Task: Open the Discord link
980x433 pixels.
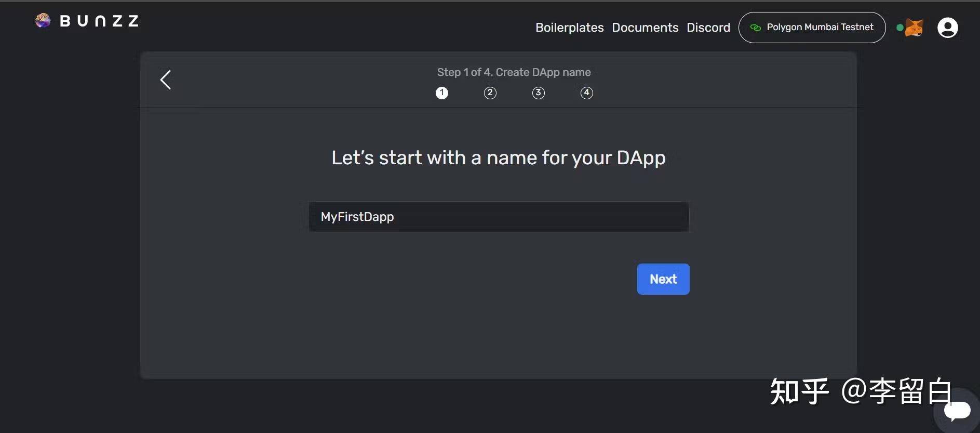Action: click(708, 28)
